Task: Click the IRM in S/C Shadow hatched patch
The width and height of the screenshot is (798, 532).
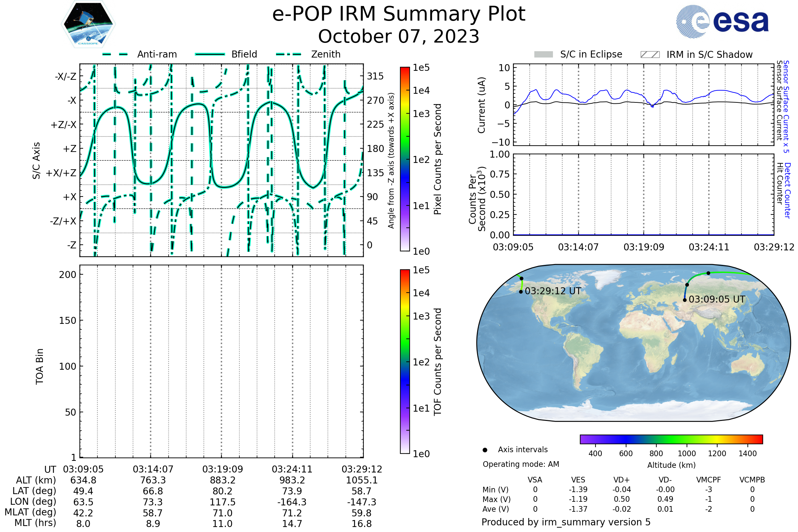Action: coord(650,55)
